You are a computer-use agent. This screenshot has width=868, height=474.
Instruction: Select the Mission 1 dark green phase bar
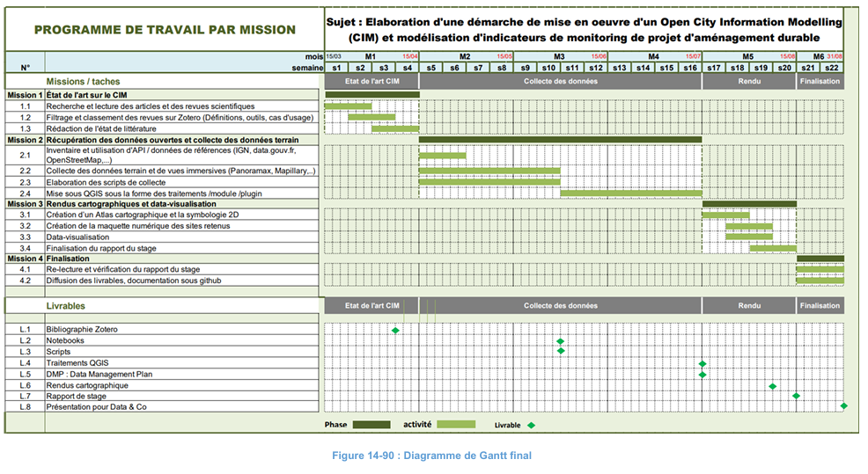[x=371, y=95]
